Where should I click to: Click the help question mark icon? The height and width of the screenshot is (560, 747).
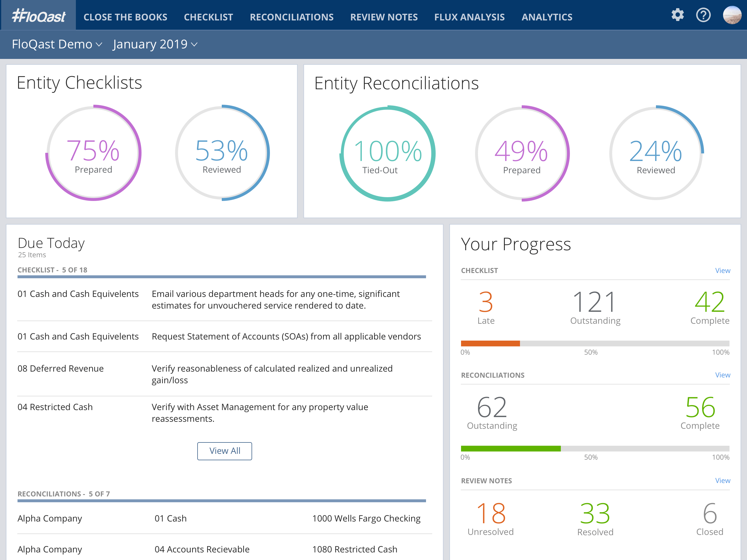[x=704, y=15]
